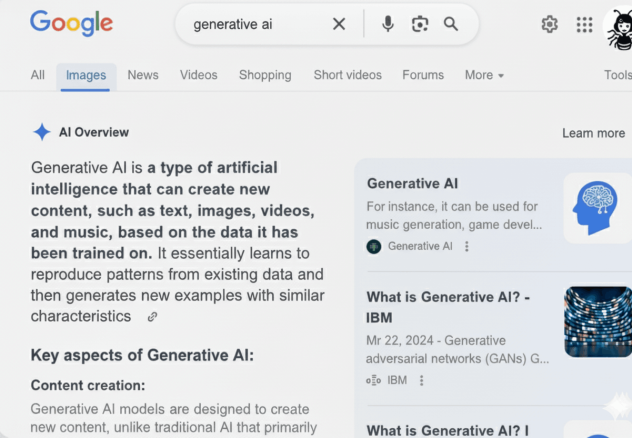Viewport: 632px width, 438px height.
Task: Click the 'AI Overview' heading text
Action: 94,132
